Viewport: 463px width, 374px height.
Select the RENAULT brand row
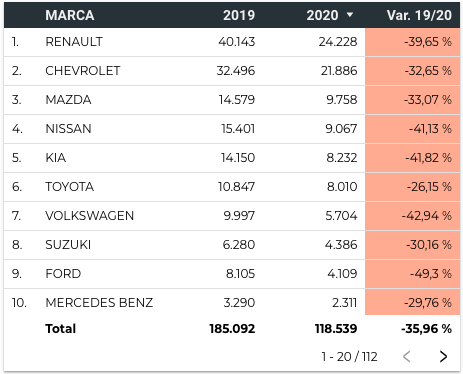pyautogui.click(x=232, y=42)
